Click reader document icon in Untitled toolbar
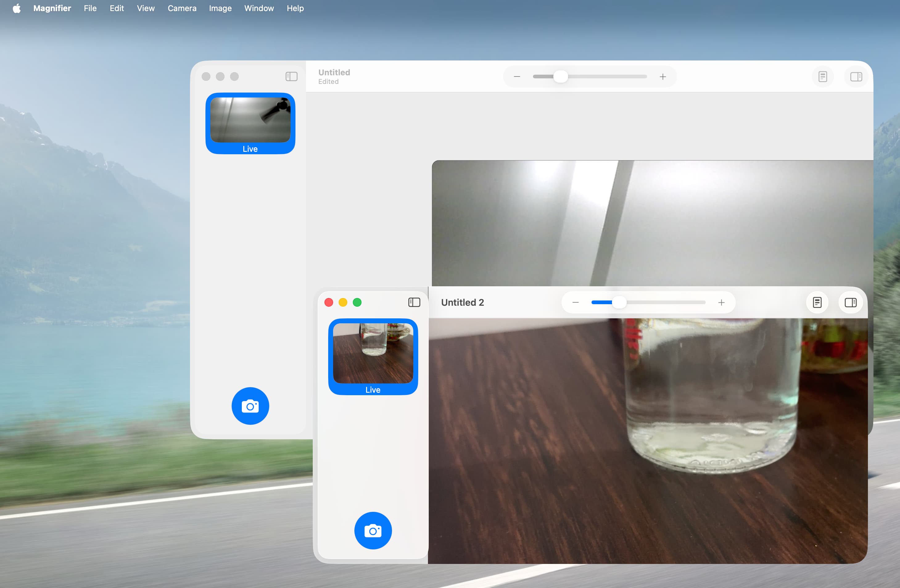The height and width of the screenshot is (588, 900). pyautogui.click(x=823, y=77)
